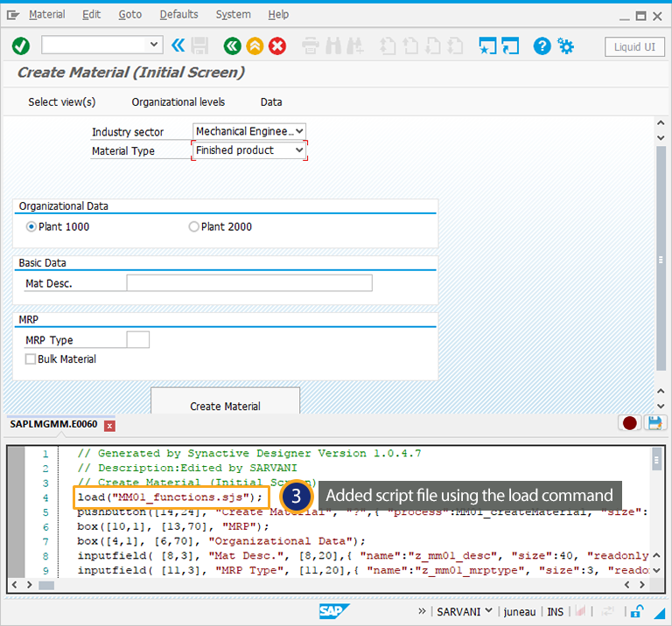Viewport: 672px width, 626px height.
Task: Open the Industry sector dropdown
Action: pos(299,131)
